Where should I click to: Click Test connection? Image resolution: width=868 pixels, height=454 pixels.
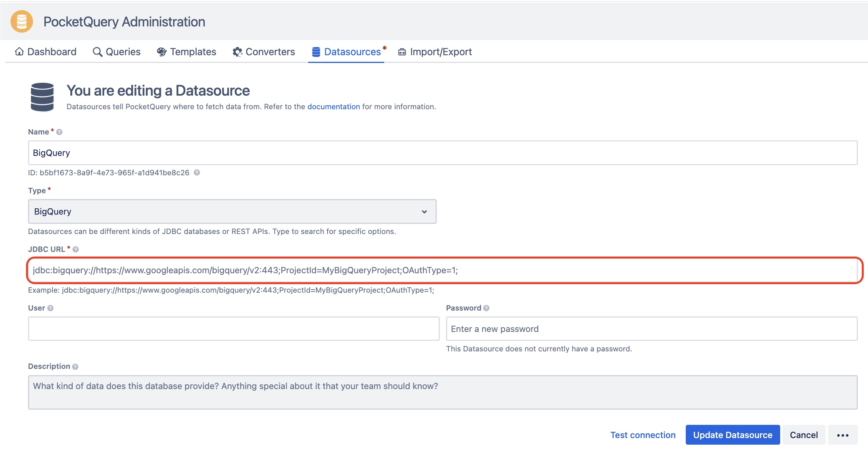(643, 435)
